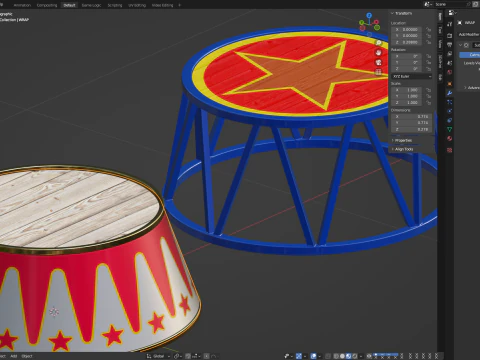Viewport: 480px width, 360px height.
Task: Expand the Align Tools panel
Action: point(402,149)
